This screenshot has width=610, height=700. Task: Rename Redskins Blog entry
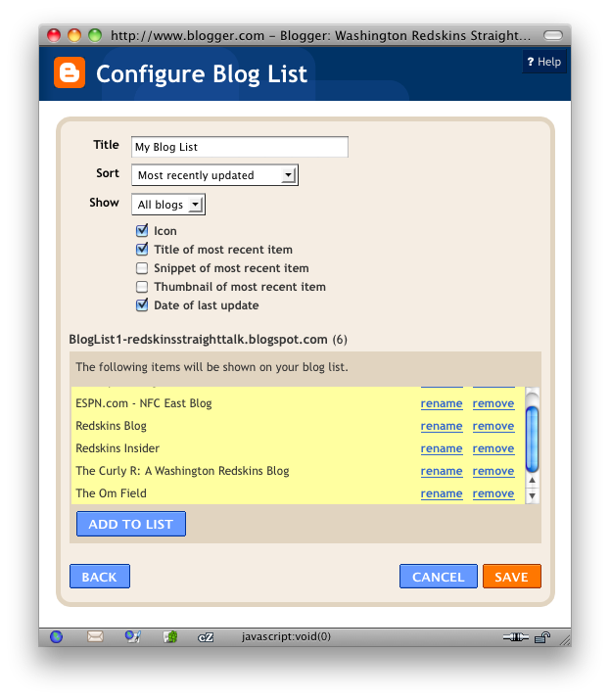442,426
